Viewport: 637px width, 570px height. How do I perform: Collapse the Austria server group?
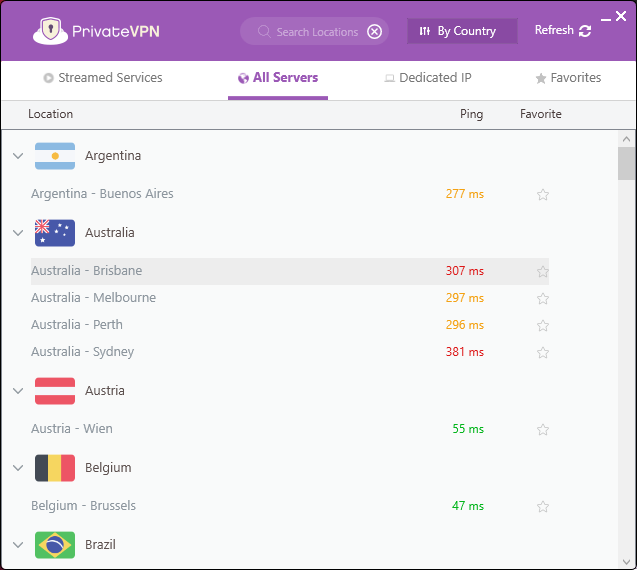pyautogui.click(x=18, y=391)
